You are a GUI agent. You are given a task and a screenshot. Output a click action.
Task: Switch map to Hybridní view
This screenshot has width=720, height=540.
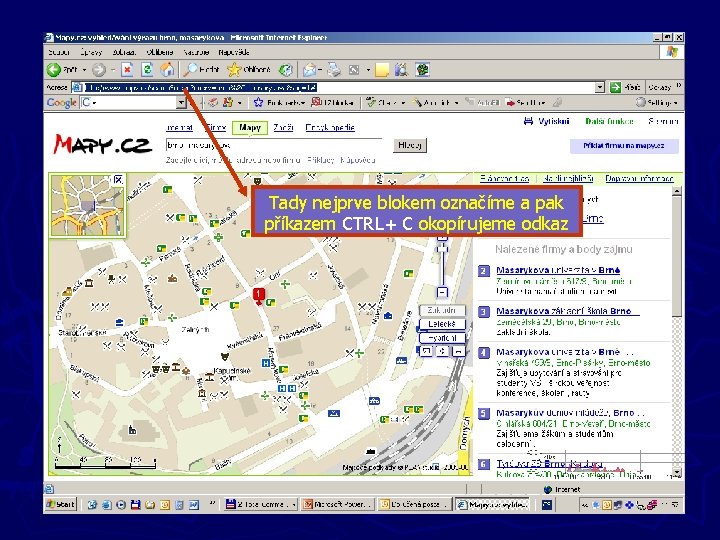(442, 338)
